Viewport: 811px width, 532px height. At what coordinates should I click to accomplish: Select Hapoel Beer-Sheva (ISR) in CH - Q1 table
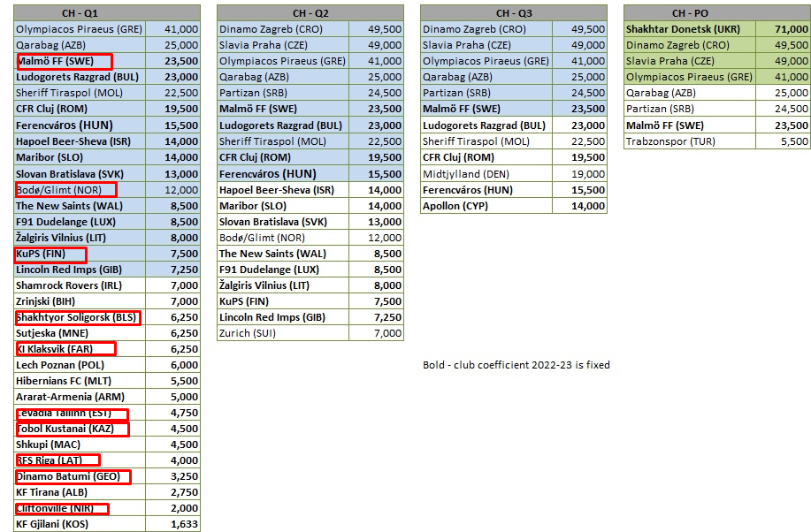pyautogui.click(x=80, y=141)
